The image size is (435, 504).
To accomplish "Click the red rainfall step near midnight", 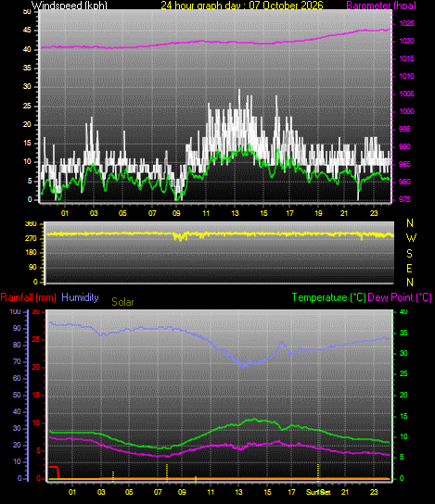I will (x=54, y=472).
